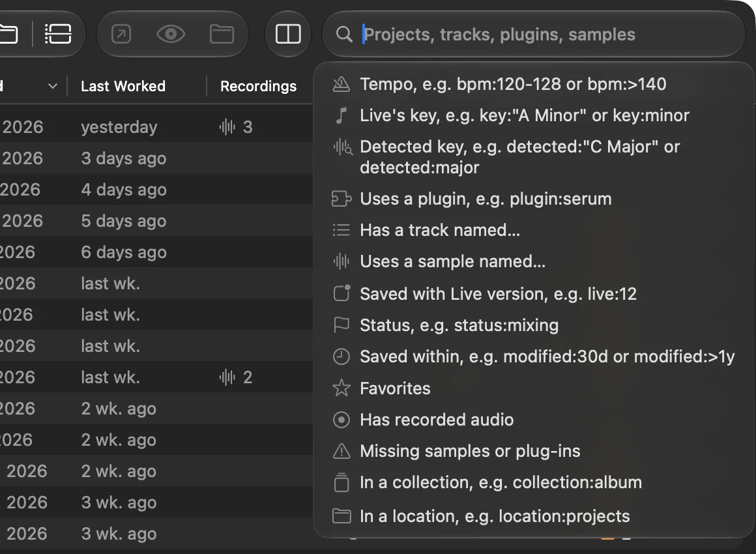This screenshot has width=756, height=554.
Task: Choose the Live's key filter suggestion
Action: (x=533, y=116)
